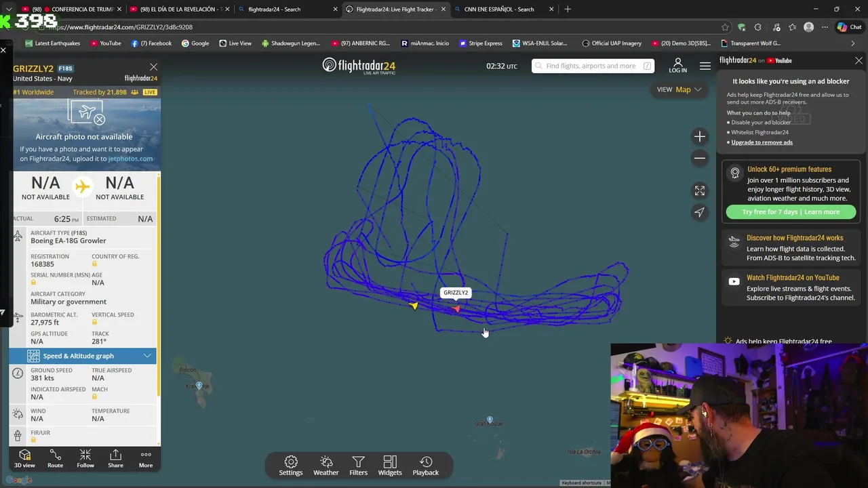Click Boeing EA-18G Growler text
Screen dimensions: 868x488
pyautogui.click(x=68, y=241)
